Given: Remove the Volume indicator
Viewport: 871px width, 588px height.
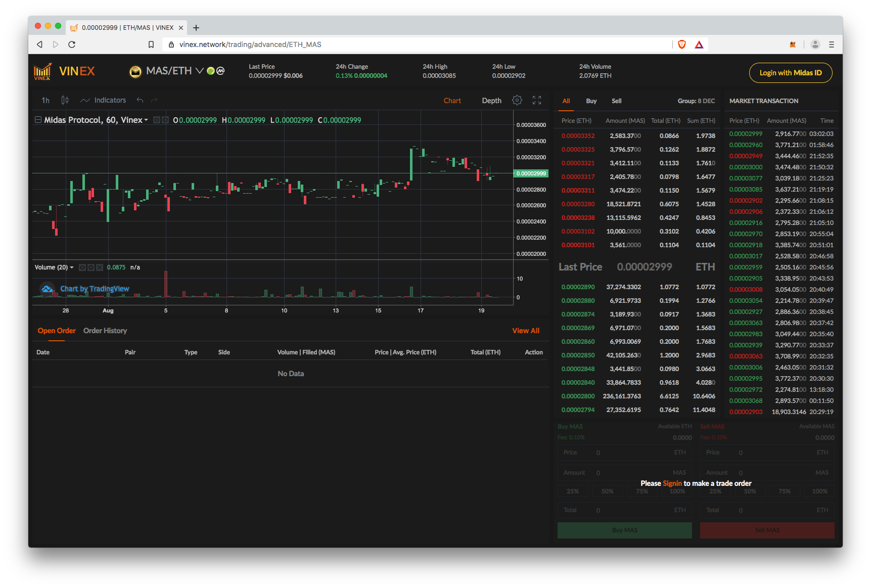Looking at the screenshot, I should point(100,267).
